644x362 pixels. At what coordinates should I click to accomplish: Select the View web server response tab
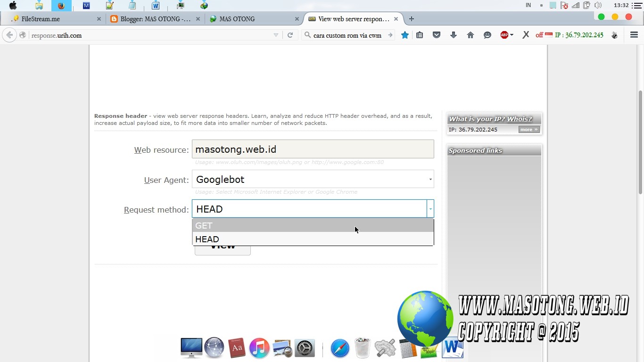coord(354,19)
